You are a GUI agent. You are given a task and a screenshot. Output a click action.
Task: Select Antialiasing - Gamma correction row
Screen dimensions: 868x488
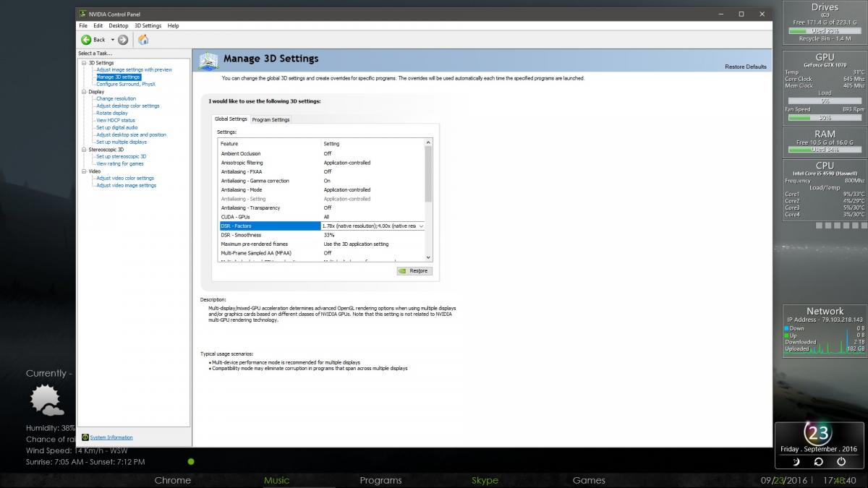[x=321, y=181]
